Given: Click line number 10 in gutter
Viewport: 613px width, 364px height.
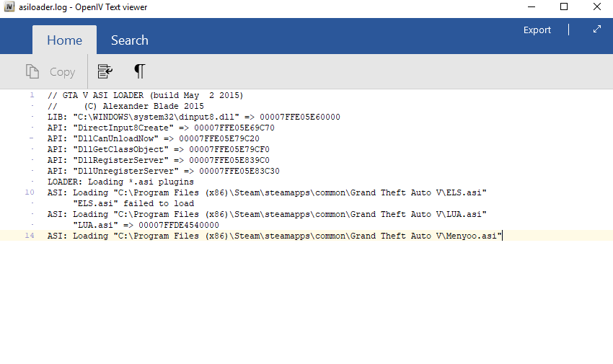Looking at the screenshot, I should [x=30, y=192].
